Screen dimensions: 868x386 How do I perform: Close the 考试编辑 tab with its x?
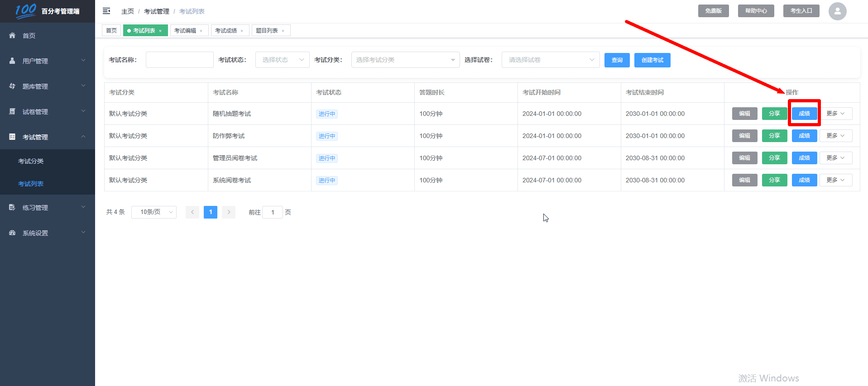pyautogui.click(x=201, y=31)
